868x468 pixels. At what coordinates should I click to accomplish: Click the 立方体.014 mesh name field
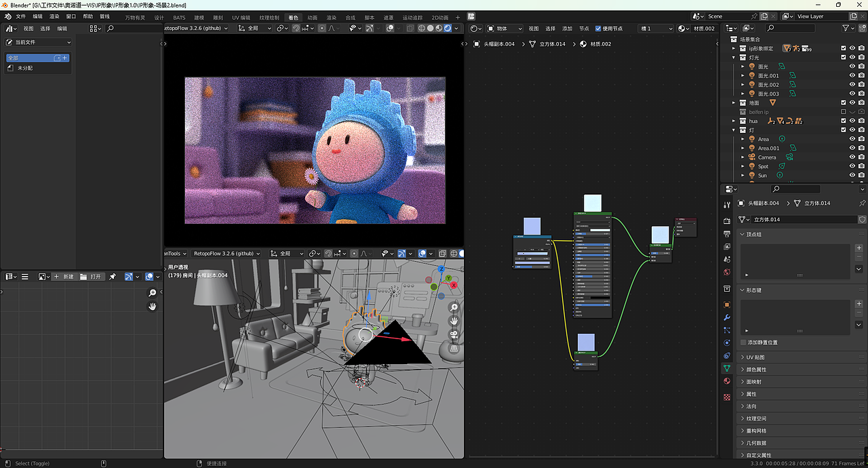point(804,220)
